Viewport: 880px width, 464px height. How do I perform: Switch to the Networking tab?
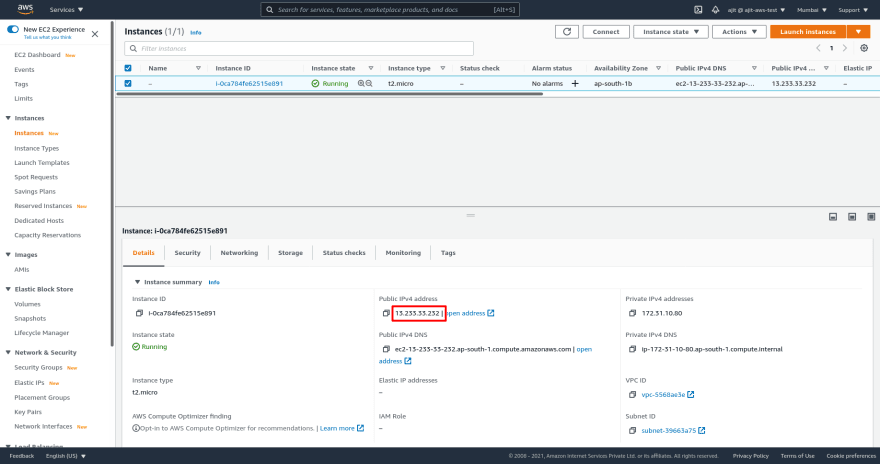(x=239, y=252)
